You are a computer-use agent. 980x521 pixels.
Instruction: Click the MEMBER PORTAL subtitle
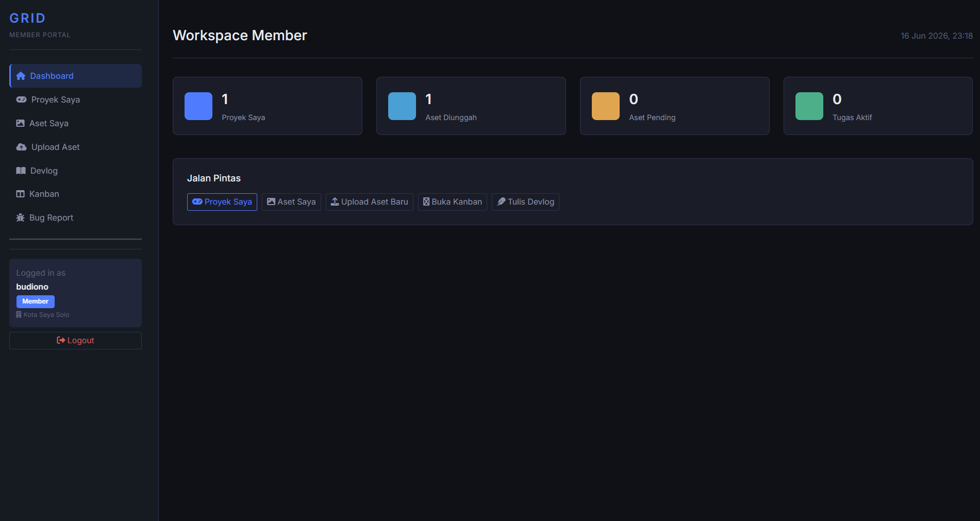tap(40, 35)
